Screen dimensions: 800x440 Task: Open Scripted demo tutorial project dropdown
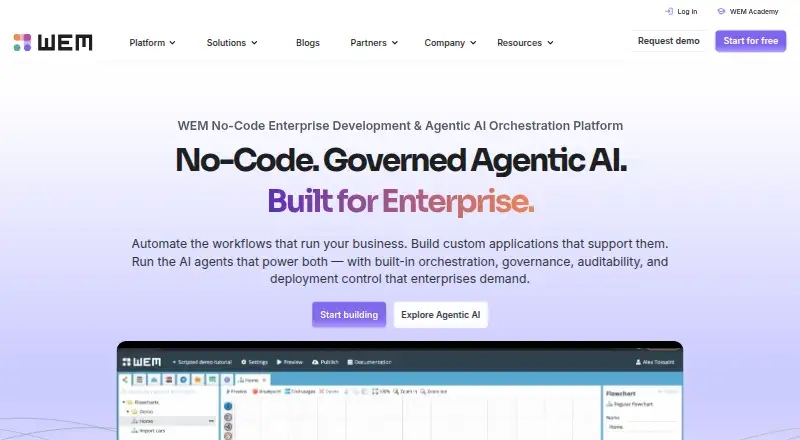[x=202, y=362]
